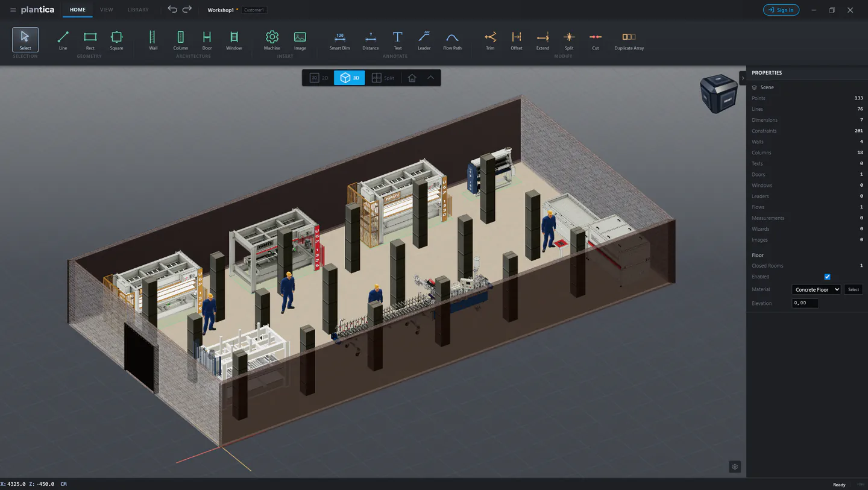Switch to Split view mode
The height and width of the screenshot is (490, 868).
pyautogui.click(x=383, y=78)
